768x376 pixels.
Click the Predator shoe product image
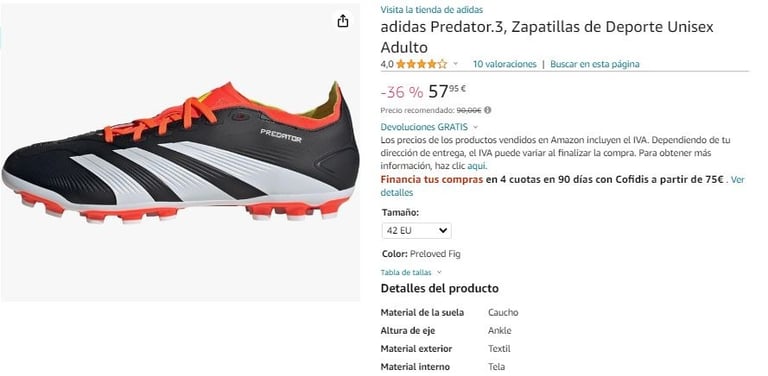pos(180,152)
